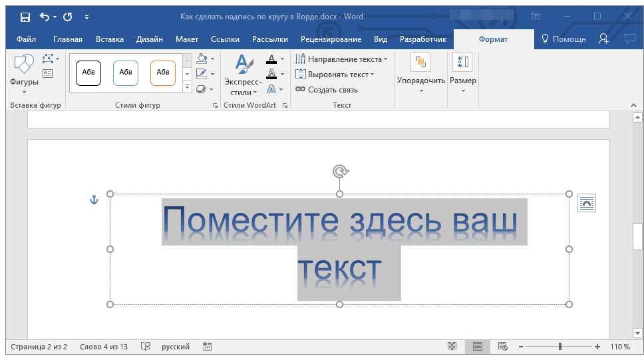The image size is (644, 360).
Task: Click the zoom slider handle
Action: point(560,347)
